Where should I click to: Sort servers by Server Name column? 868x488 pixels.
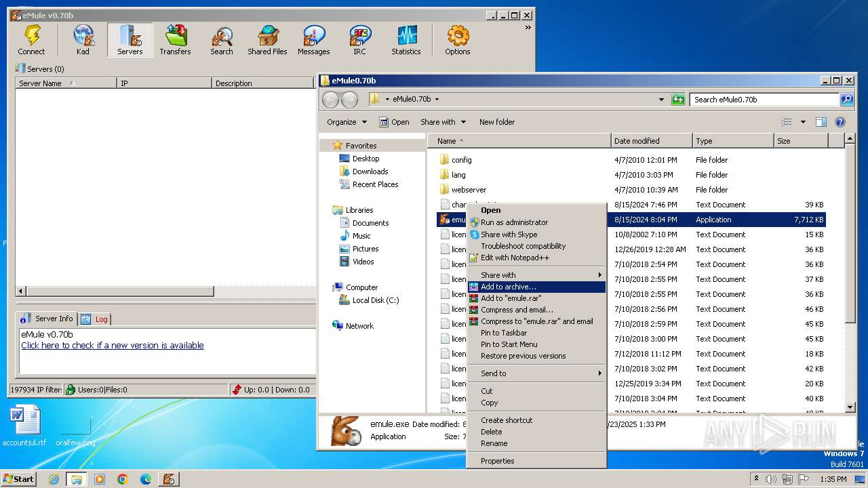66,83
